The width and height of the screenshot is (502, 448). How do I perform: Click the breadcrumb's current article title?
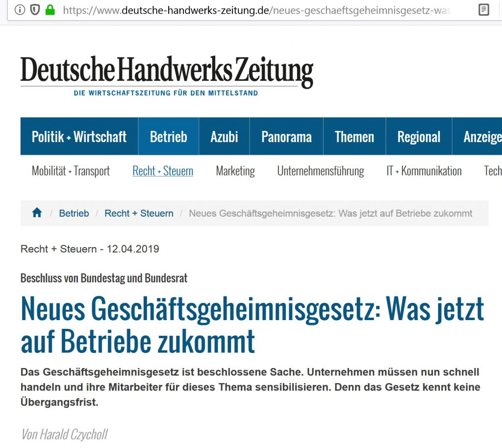click(330, 213)
